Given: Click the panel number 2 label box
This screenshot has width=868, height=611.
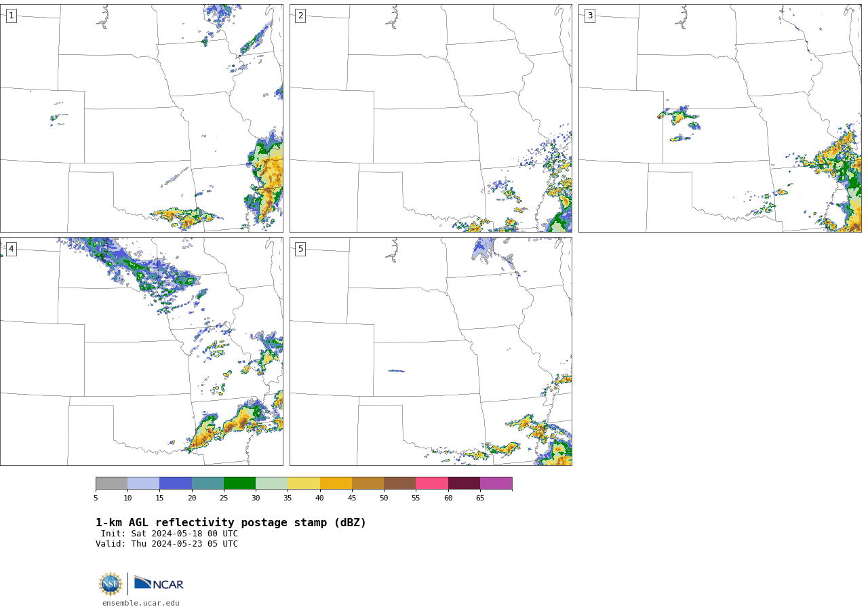Looking at the screenshot, I should (x=300, y=16).
